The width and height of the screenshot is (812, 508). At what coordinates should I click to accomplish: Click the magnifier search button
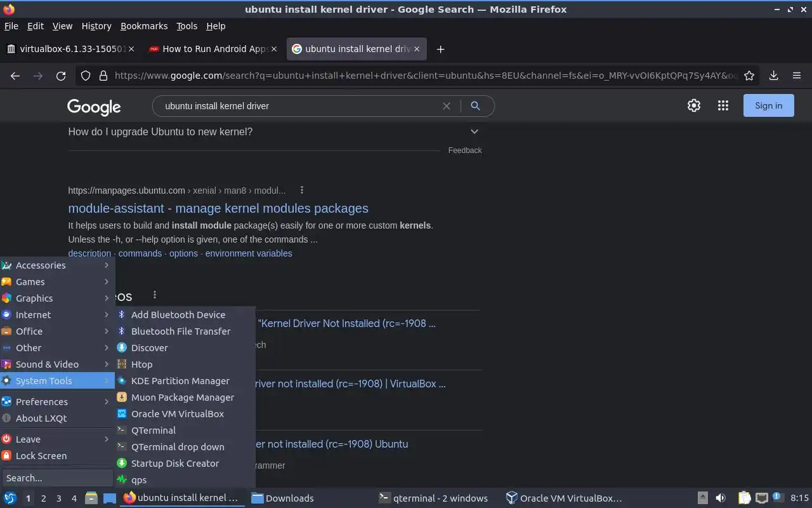coord(475,106)
